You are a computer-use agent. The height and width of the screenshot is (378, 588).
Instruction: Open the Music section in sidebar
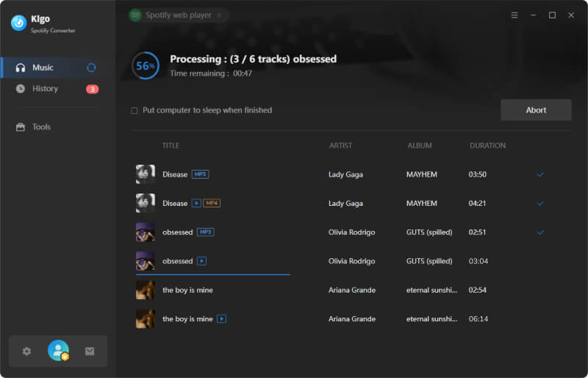pyautogui.click(x=57, y=68)
